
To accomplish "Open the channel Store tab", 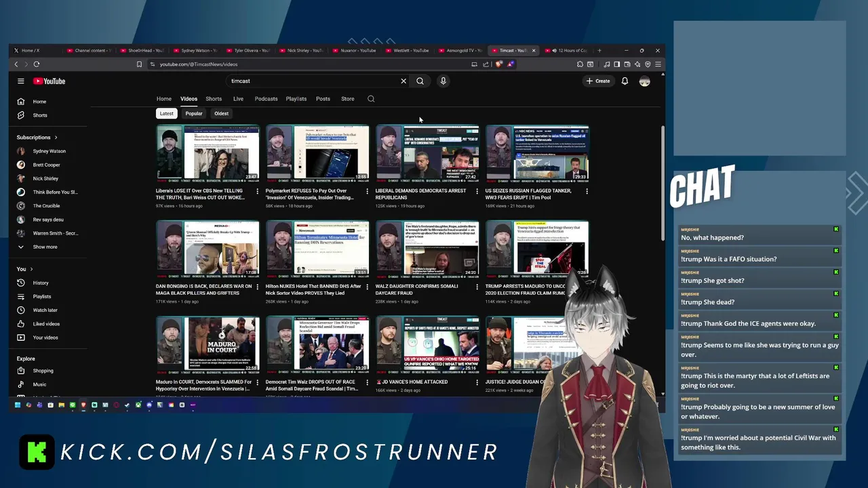I will pyautogui.click(x=348, y=99).
